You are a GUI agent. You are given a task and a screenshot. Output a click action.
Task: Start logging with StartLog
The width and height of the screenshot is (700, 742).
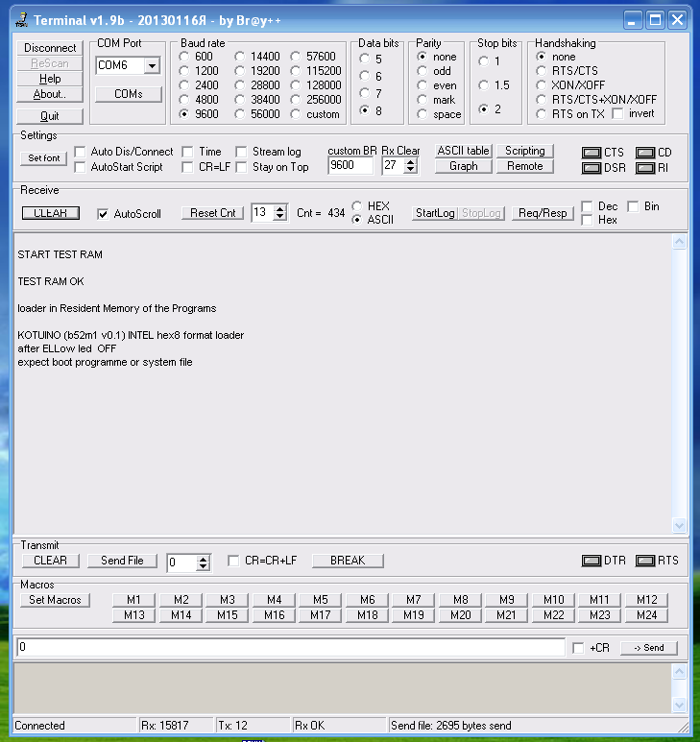tap(434, 213)
